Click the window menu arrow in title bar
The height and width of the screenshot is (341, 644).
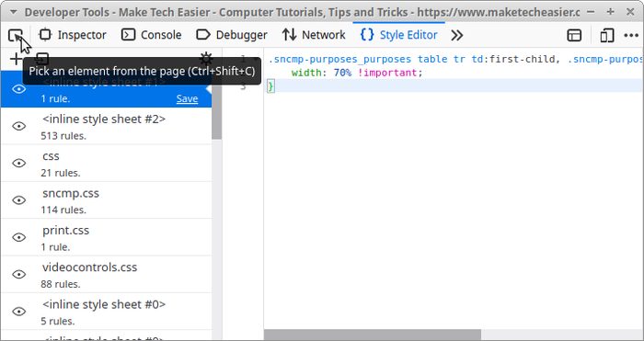[14, 12]
